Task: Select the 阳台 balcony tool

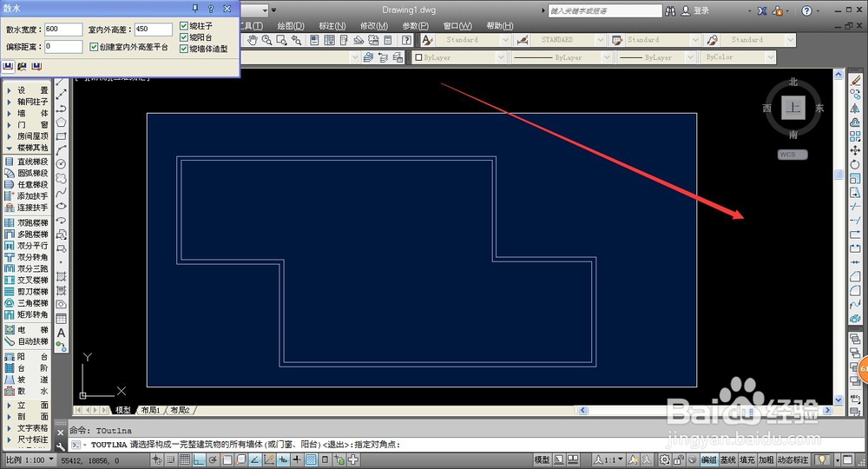Action: point(27,357)
